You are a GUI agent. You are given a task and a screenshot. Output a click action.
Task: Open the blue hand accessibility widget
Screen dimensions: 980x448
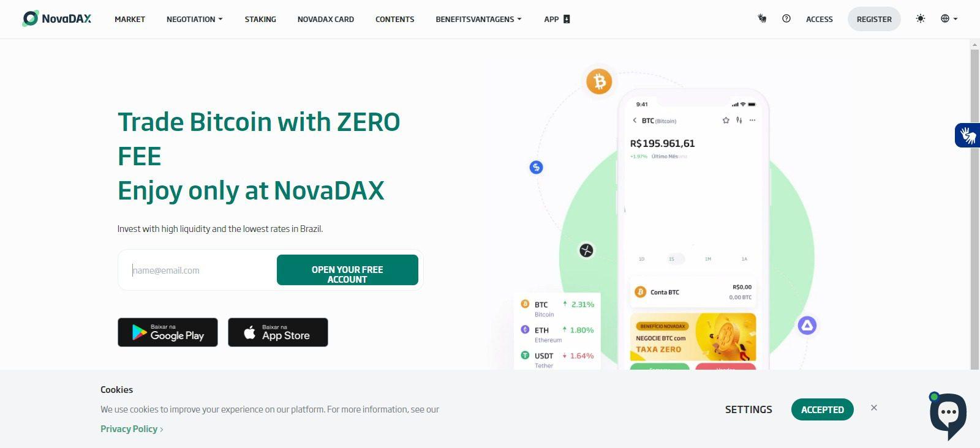click(x=968, y=135)
